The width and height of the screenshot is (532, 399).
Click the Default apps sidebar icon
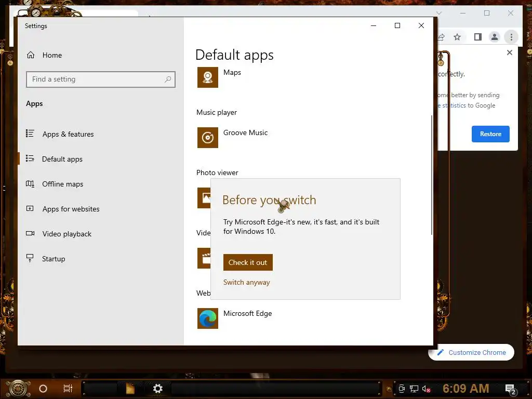coord(30,158)
